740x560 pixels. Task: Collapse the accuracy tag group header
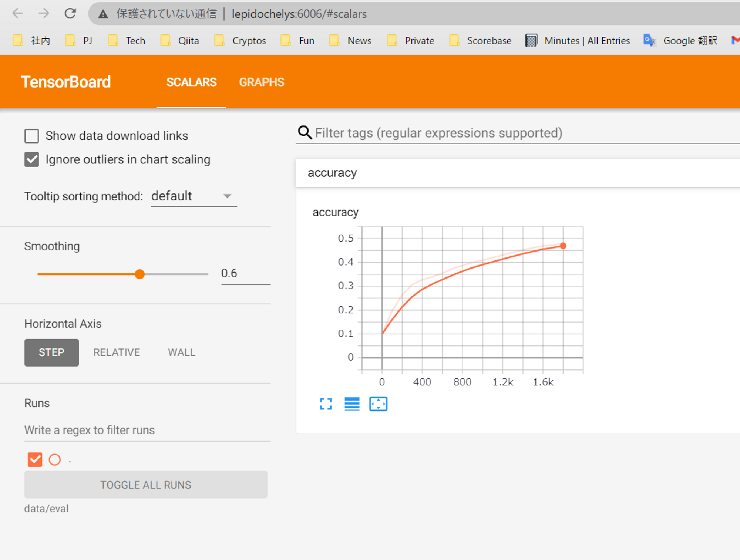[x=332, y=173]
